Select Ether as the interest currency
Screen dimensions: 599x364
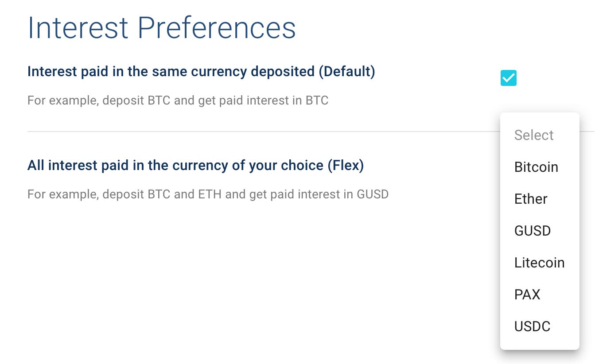pyautogui.click(x=530, y=199)
